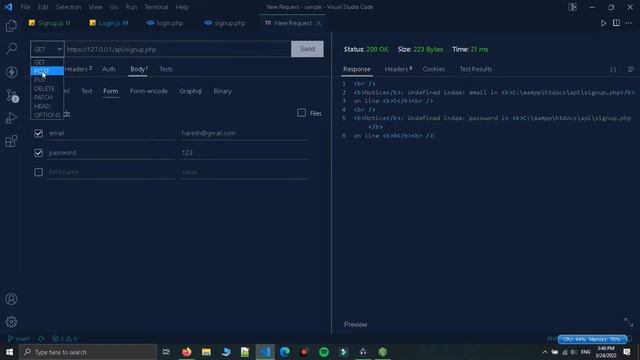Click the sync changes status bar icon
640x360 pixels.
coord(41,339)
